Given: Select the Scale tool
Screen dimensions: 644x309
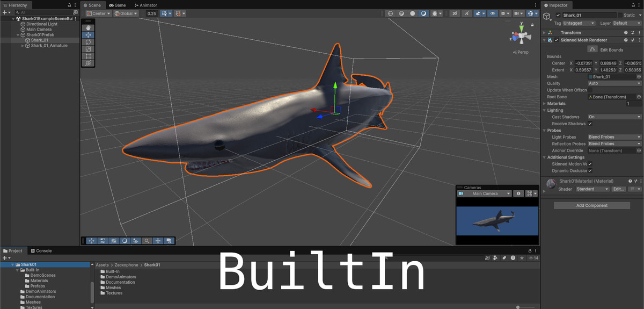Looking at the screenshot, I should coord(88,48).
